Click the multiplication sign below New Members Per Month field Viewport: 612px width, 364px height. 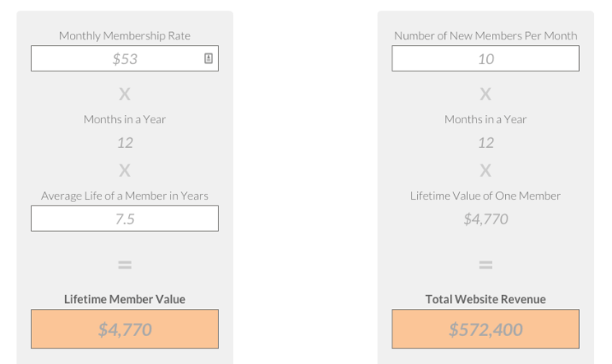coord(485,94)
